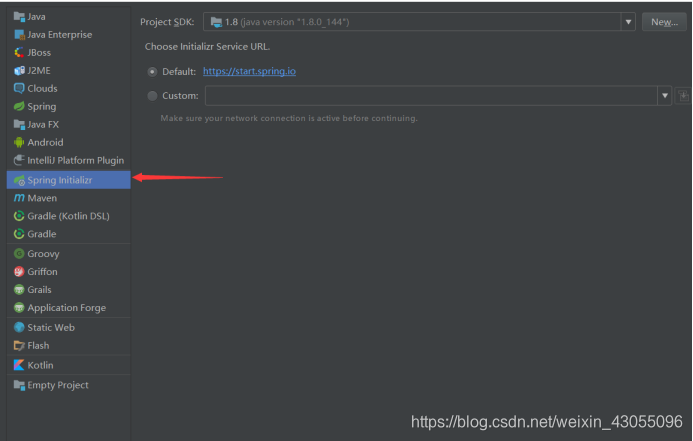Select Java Enterprise project type
This screenshot has width=693, height=441.
pyautogui.click(x=69, y=35)
